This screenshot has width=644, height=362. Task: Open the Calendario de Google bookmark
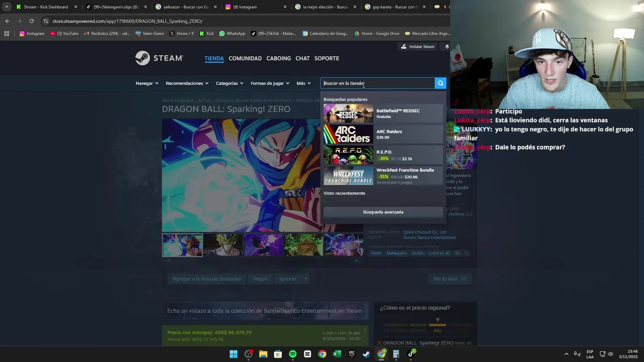[326, 34]
